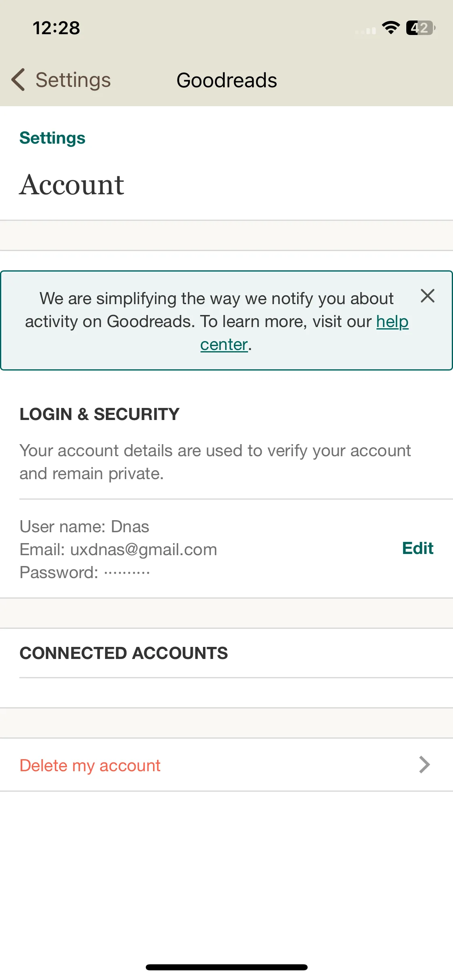Tap the Wi-Fi status icon
Screen dimensions: 453x980
391,28
